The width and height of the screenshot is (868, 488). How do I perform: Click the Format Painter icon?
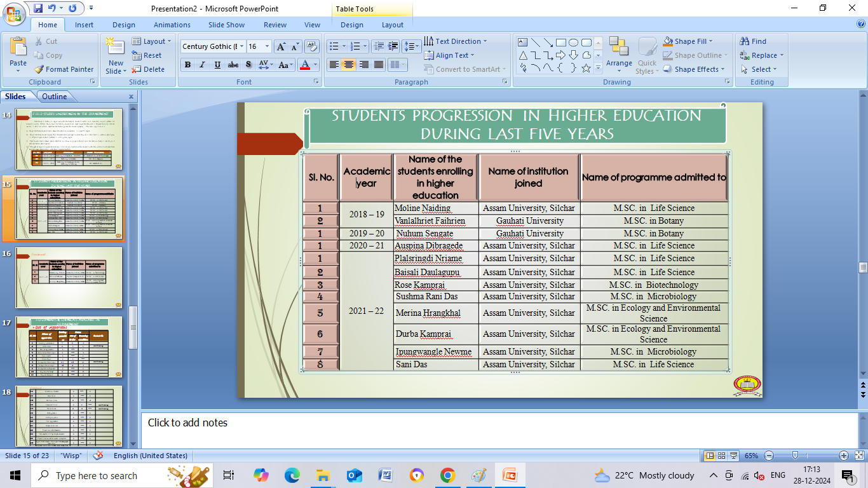click(x=39, y=69)
